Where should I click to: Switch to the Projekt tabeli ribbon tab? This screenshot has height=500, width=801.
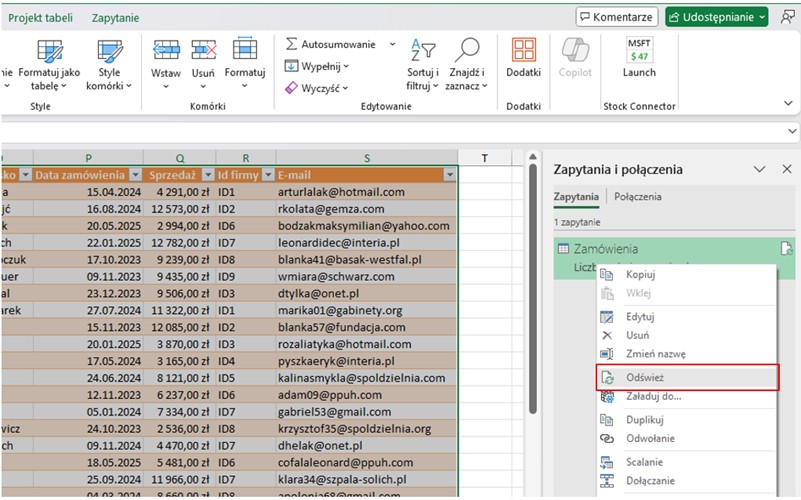click(x=40, y=18)
